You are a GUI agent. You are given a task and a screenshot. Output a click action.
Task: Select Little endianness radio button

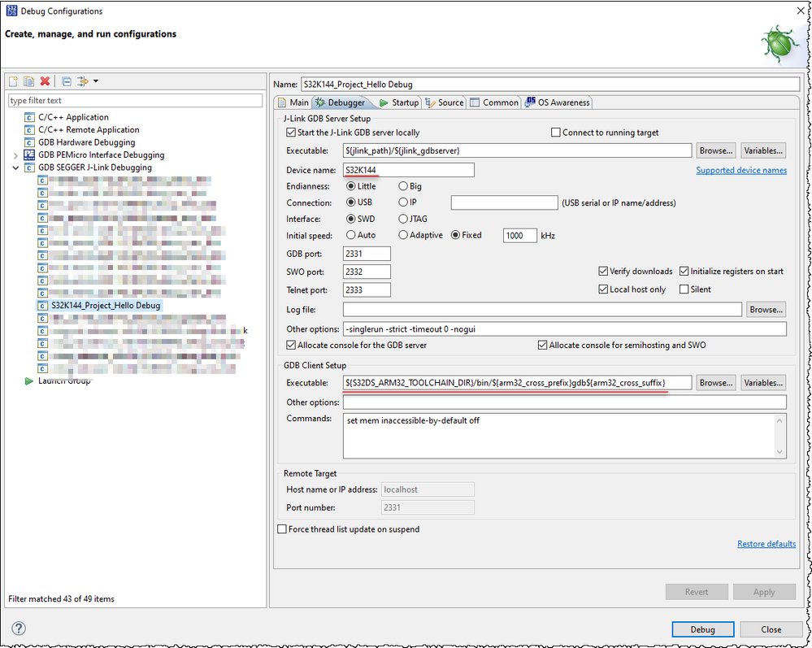[x=351, y=186]
